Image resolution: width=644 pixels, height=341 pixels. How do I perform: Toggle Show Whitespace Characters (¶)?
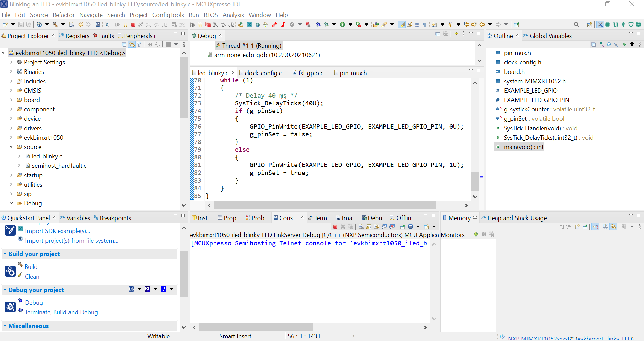(425, 25)
